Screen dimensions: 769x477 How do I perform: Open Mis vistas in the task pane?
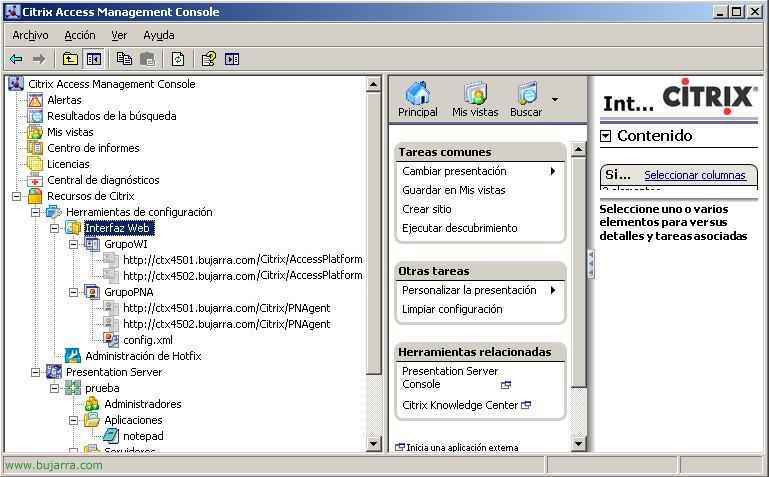click(475, 100)
